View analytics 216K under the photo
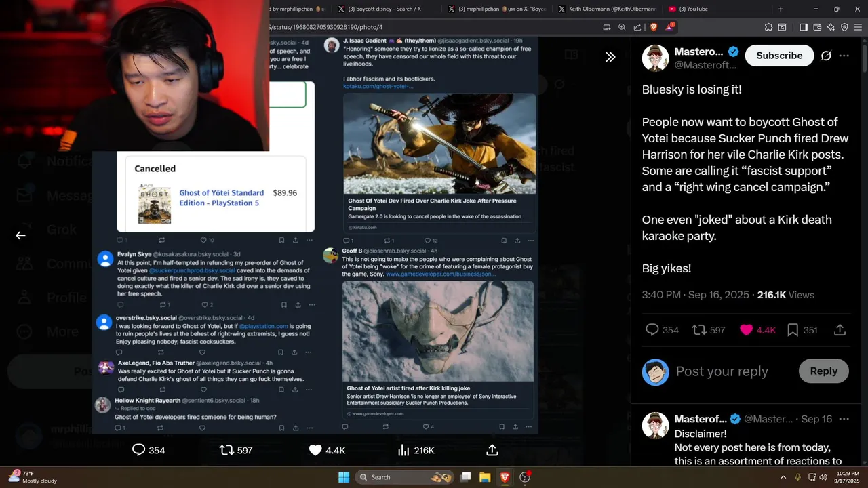This screenshot has width=868, height=488. pos(415,450)
